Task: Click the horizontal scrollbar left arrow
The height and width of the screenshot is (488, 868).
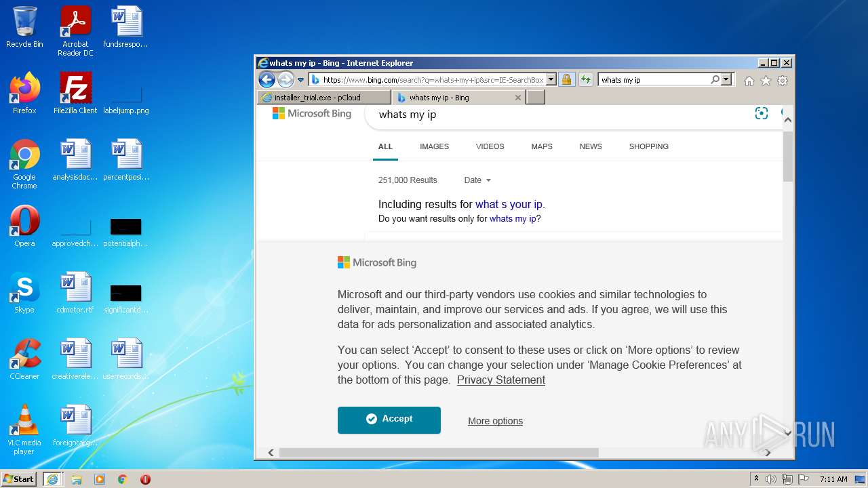Action: [271, 453]
